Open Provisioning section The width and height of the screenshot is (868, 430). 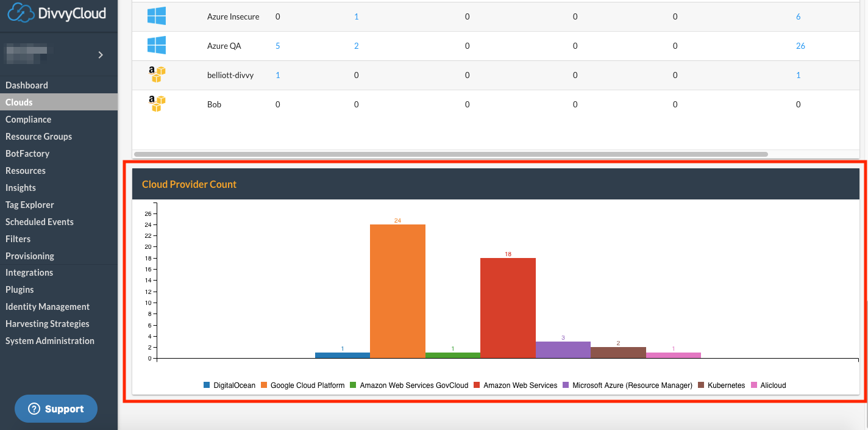pyautogui.click(x=30, y=256)
